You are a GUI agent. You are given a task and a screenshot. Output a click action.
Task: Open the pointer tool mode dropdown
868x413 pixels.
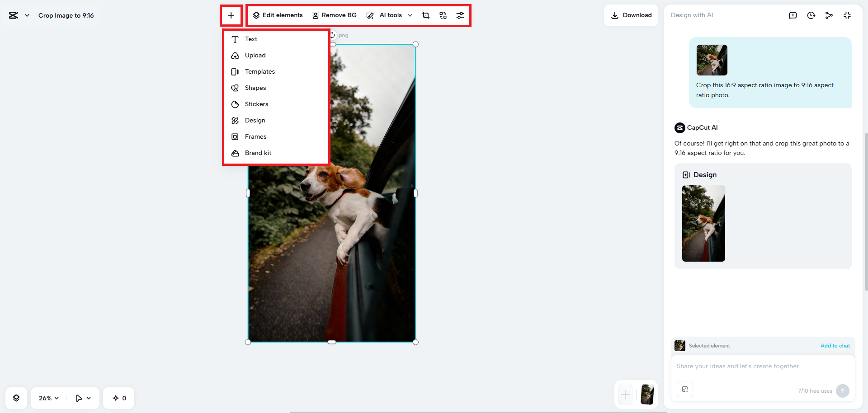[x=83, y=398]
